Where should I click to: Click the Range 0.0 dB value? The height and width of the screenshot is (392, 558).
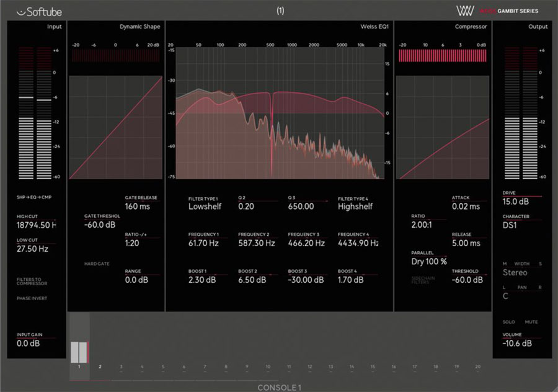[x=136, y=280]
